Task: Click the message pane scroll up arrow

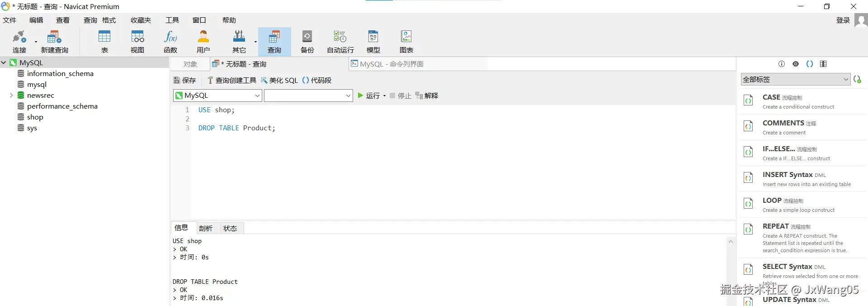Action: click(731, 242)
